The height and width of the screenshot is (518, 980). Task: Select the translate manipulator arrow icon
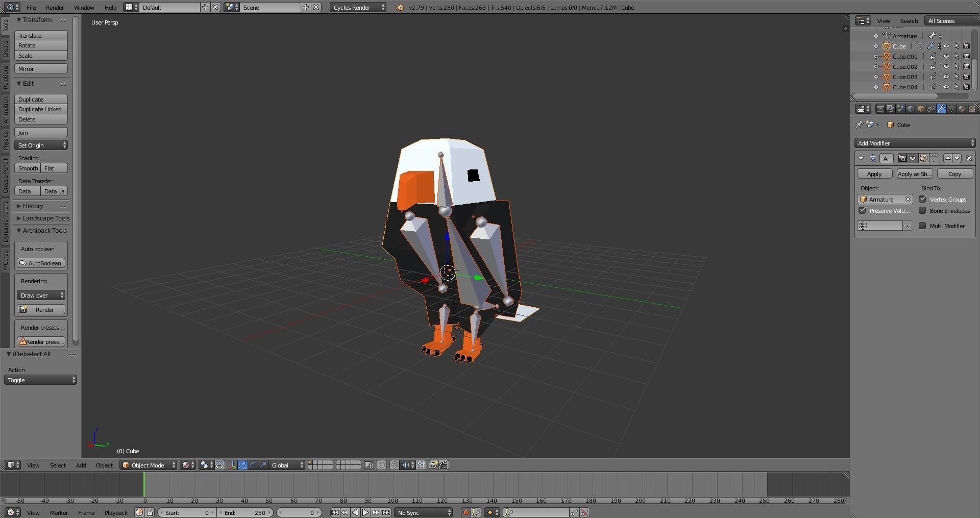pyautogui.click(x=242, y=465)
